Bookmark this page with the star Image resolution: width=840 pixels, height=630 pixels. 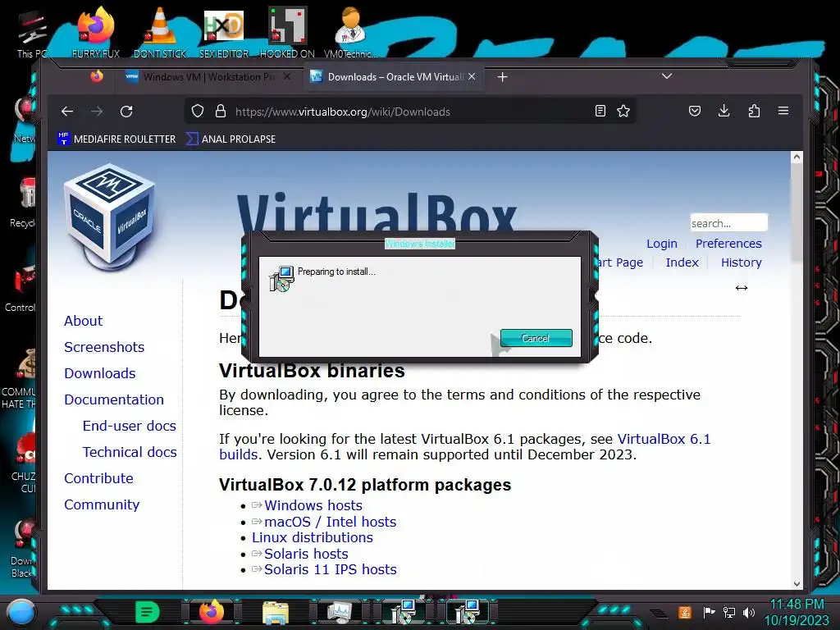[x=623, y=111]
